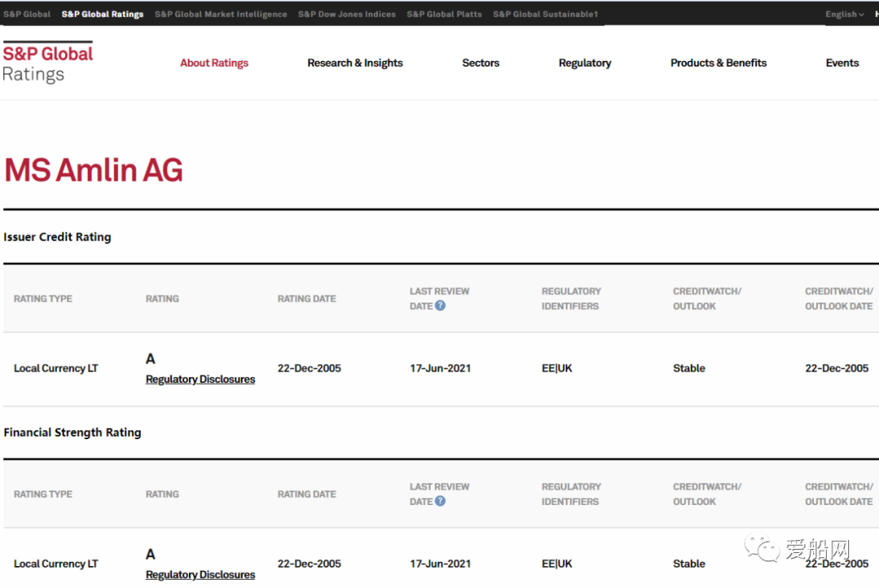Click CREDITWATCH/ OUTLOOK header in Financial Strength table
Screen dimensions: 879x588
(707, 494)
